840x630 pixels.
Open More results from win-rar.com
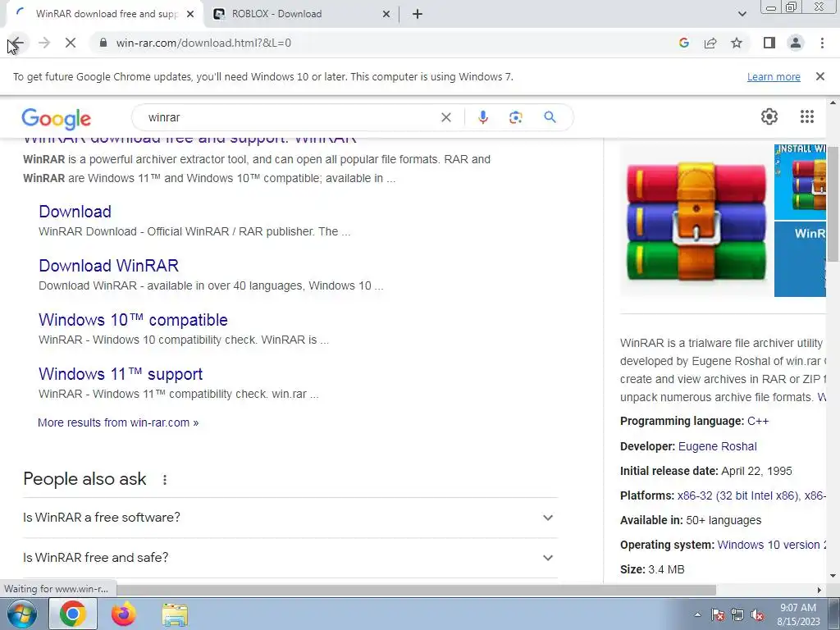click(x=118, y=422)
